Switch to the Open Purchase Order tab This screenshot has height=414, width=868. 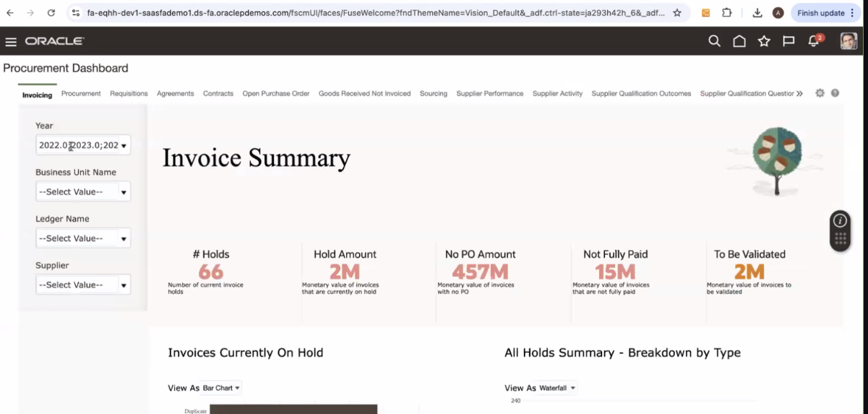[x=276, y=93]
